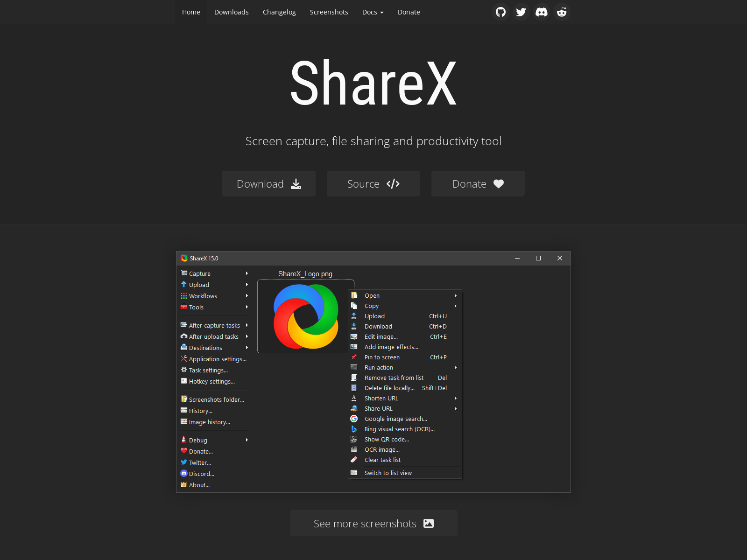Click the About crown icon
Viewport: 747px width, 560px height.
(184, 485)
